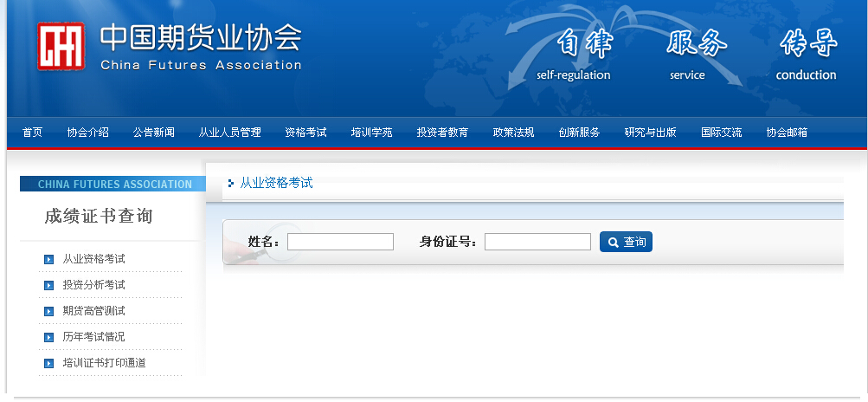This screenshot has height=402, width=868.
Task: Click the 成绩证书查询 sidebar heading
Action: pos(99,217)
